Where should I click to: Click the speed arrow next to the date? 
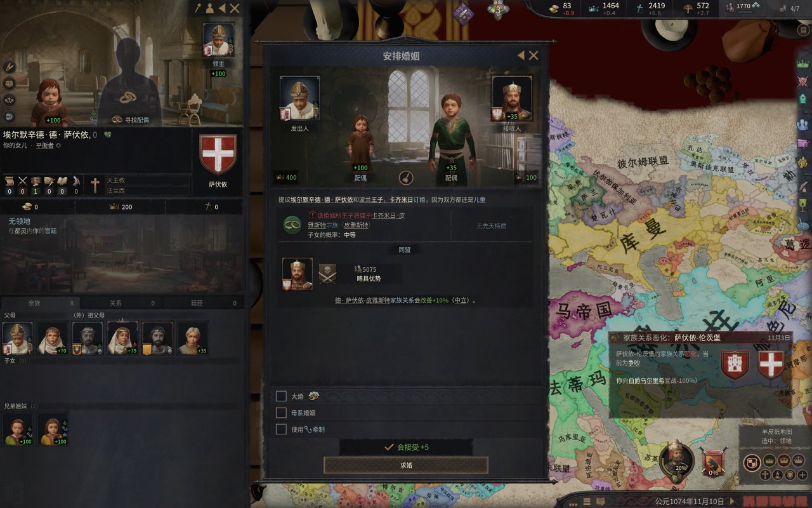point(732,501)
